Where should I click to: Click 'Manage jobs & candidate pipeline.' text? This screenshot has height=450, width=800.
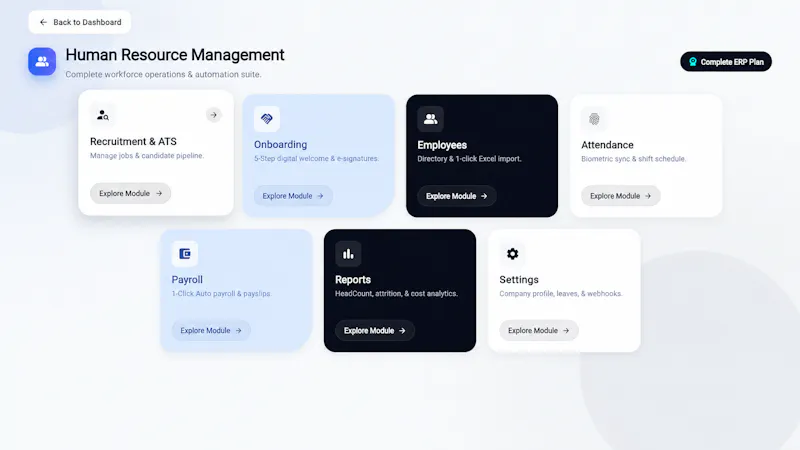(x=147, y=156)
